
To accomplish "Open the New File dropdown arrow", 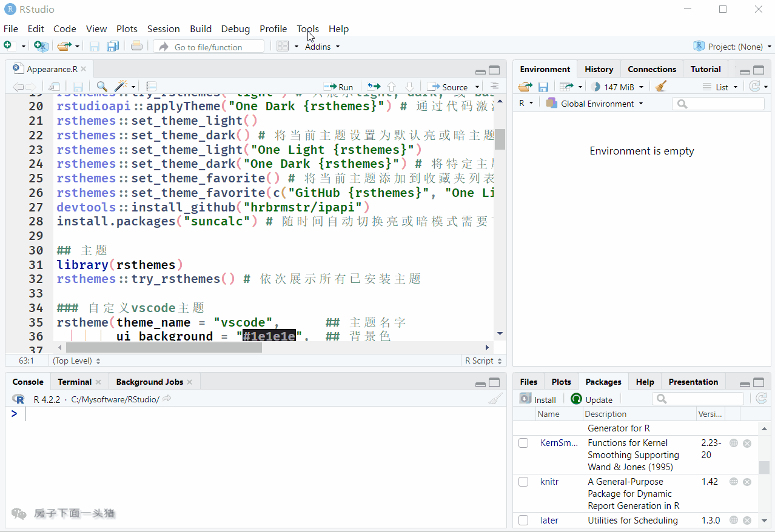I will point(24,47).
